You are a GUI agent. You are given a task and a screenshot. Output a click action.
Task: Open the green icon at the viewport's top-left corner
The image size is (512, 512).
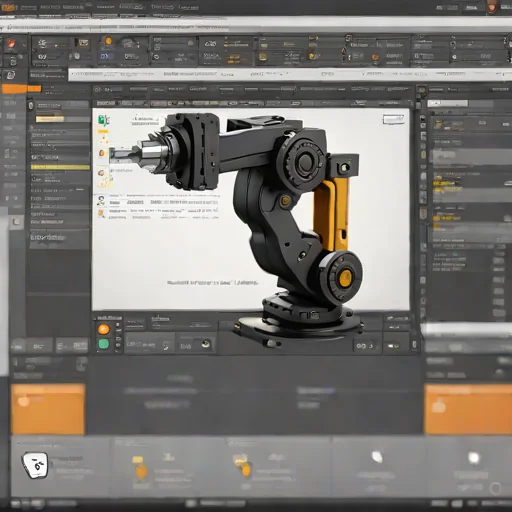103,120
